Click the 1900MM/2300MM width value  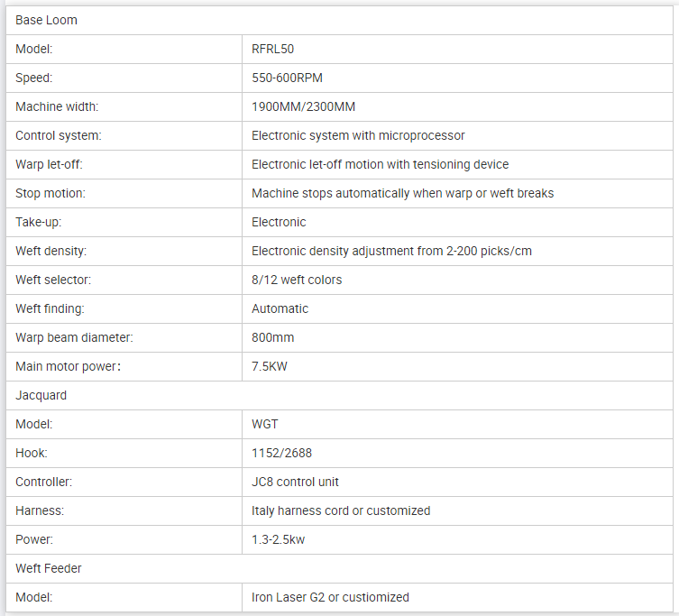(x=303, y=106)
